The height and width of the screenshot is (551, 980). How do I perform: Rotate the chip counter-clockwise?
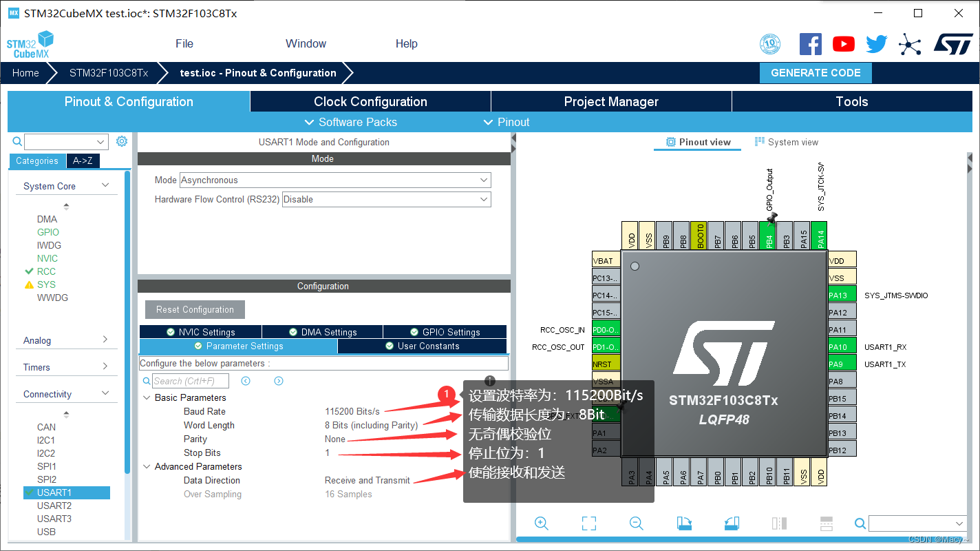732,523
